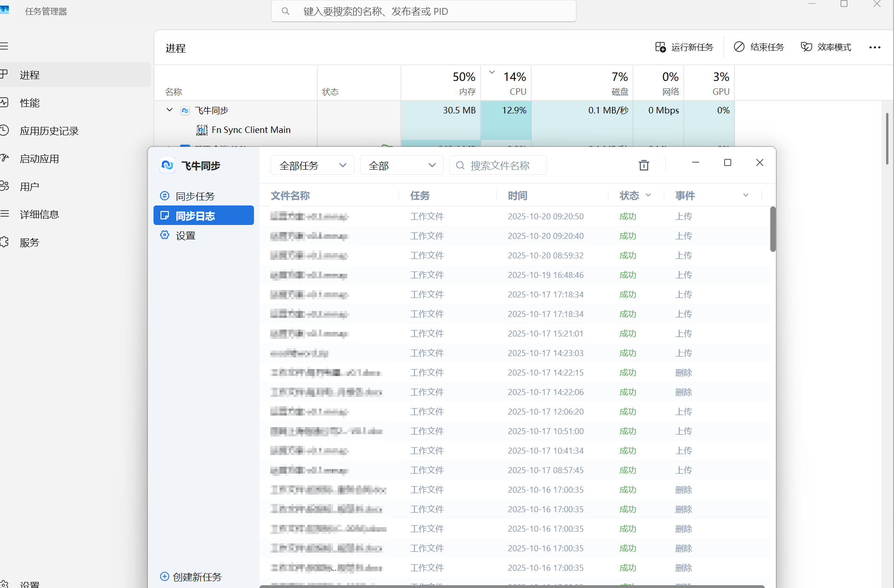
Task: Click the 飞牛同步 logo icon
Action: click(167, 165)
